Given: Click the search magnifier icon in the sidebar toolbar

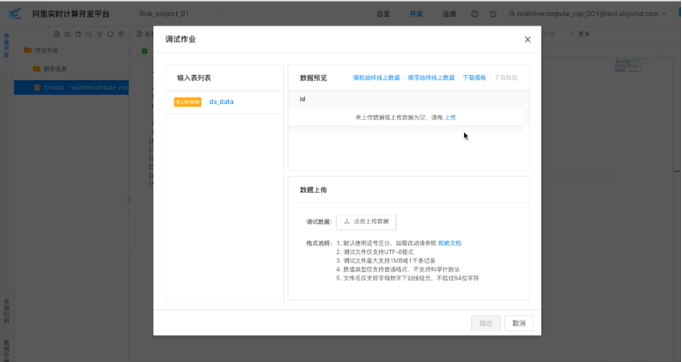Looking at the screenshot, I should coord(89,34).
